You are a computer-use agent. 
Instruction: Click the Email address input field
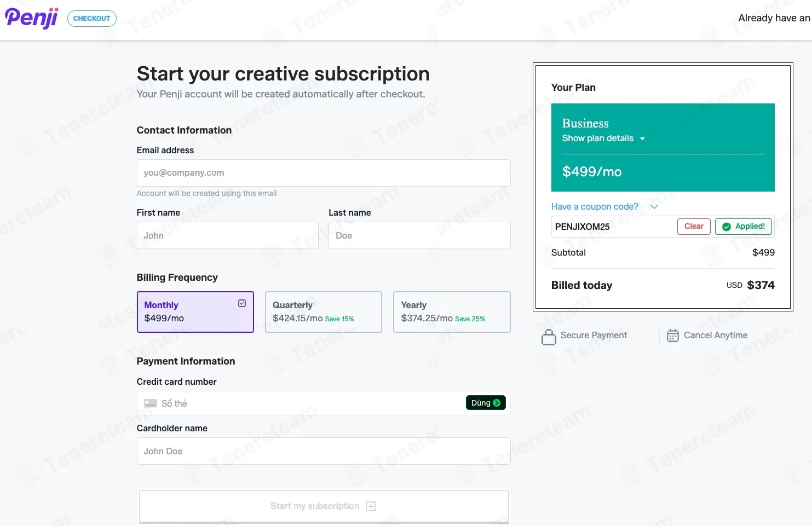pos(324,173)
